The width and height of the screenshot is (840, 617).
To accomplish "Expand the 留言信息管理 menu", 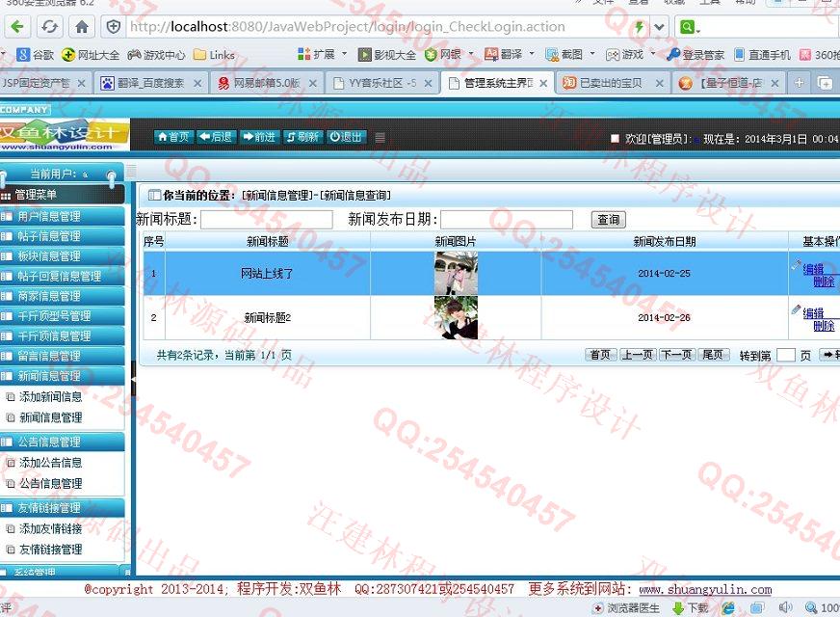I will click(63, 356).
